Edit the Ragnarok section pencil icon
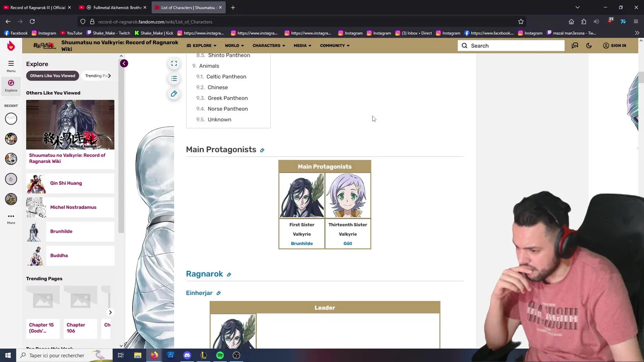This screenshot has height=362, width=644. (229, 275)
